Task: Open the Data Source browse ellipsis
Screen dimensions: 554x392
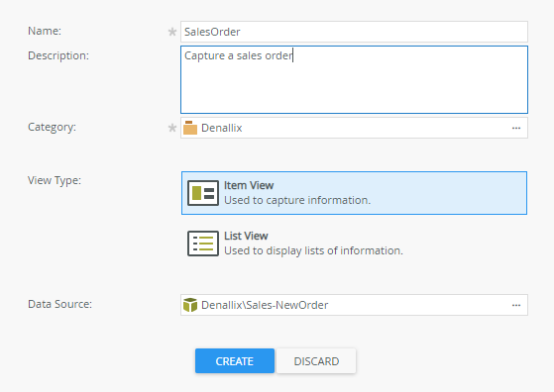Action: tap(516, 305)
